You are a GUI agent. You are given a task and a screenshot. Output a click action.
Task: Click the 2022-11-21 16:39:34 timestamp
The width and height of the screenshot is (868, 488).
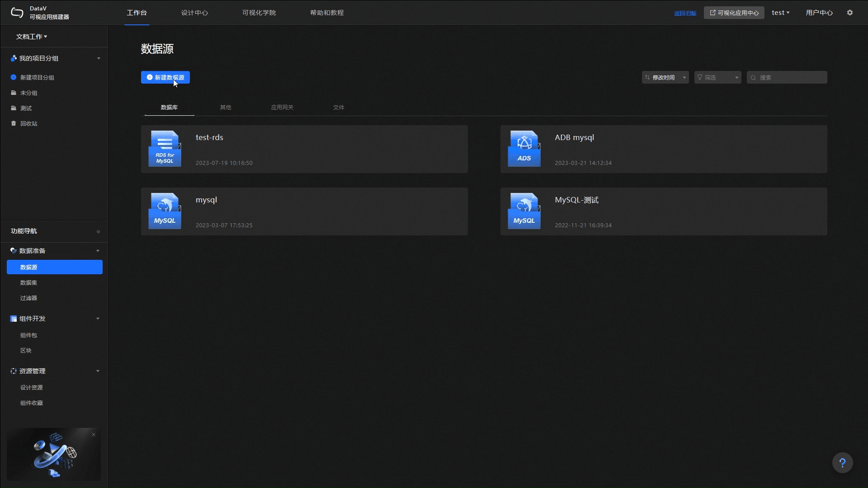[x=583, y=225]
